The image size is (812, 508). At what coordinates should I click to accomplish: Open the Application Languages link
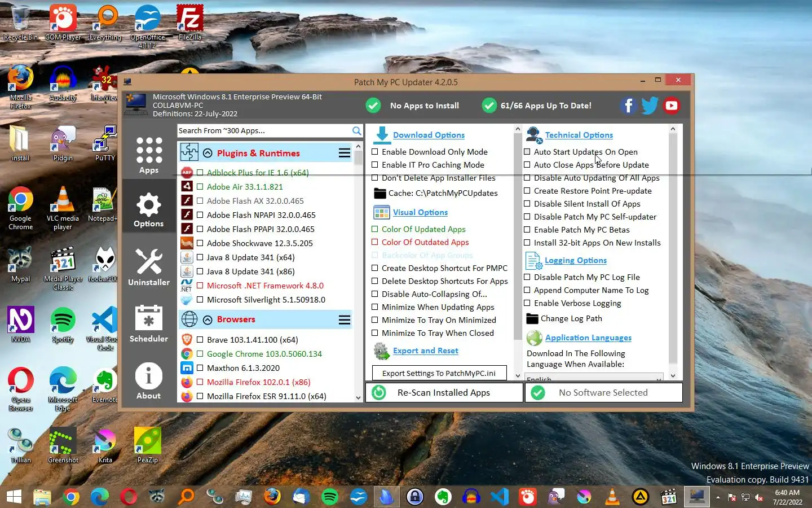click(x=588, y=338)
